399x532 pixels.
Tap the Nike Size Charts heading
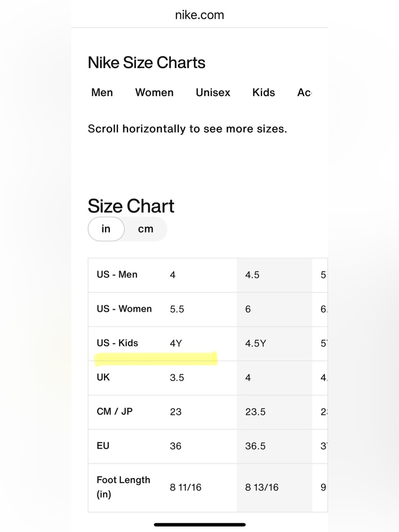click(x=146, y=63)
